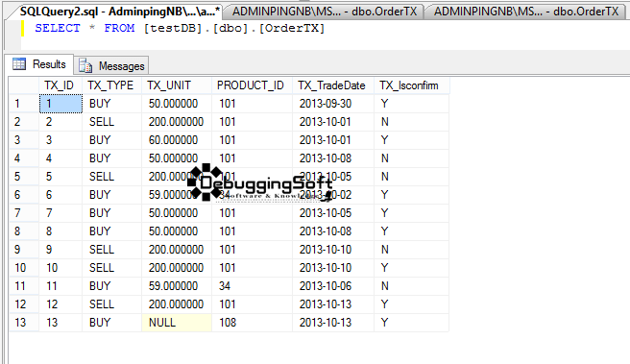Select the highlighted TX_ID cell in row 1
This screenshot has width=630, height=364.
tap(61, 104)
